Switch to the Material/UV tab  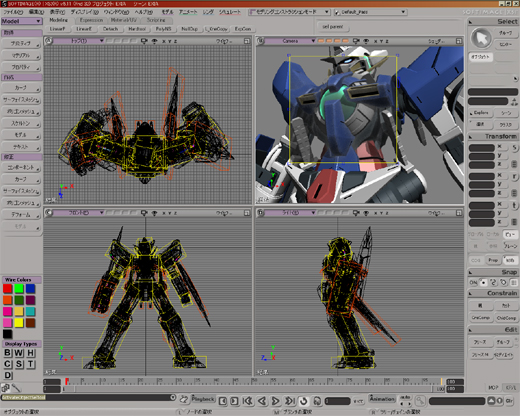click(x=124, y=20)
